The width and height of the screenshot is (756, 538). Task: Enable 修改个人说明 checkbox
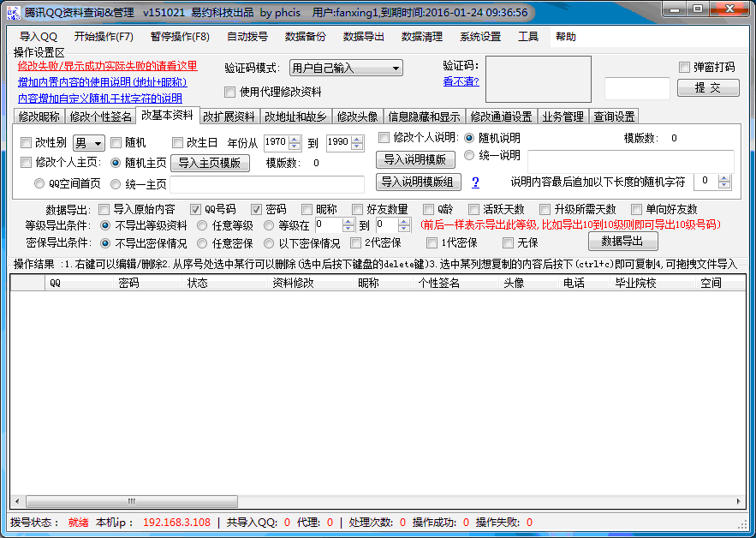tap(384, 138)
